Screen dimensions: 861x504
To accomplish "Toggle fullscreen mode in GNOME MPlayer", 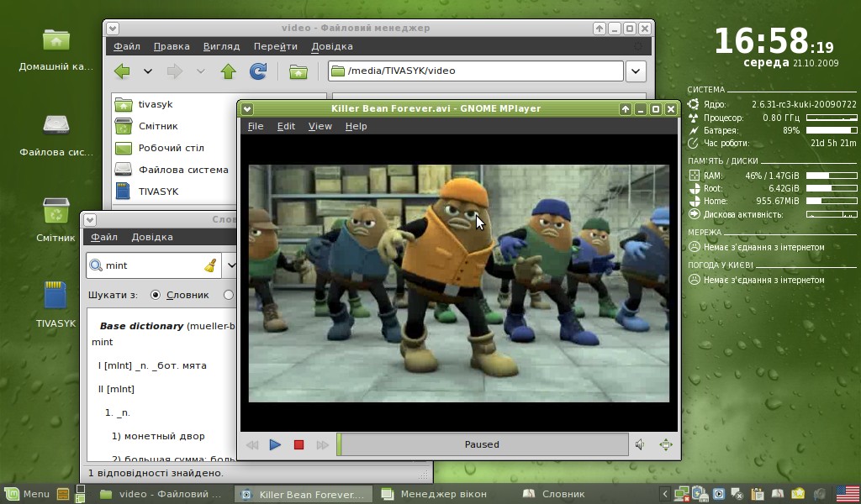I will tap(666, 444).
